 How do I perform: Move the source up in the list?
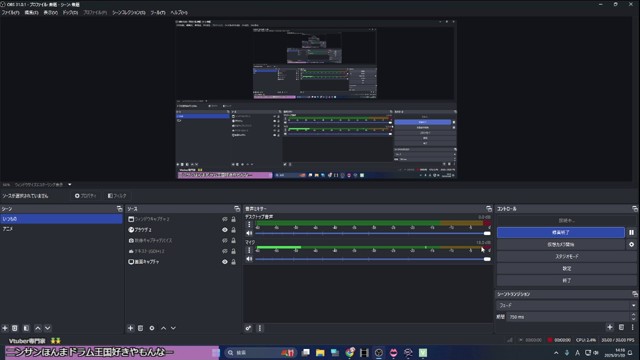[x=163, y=328]
